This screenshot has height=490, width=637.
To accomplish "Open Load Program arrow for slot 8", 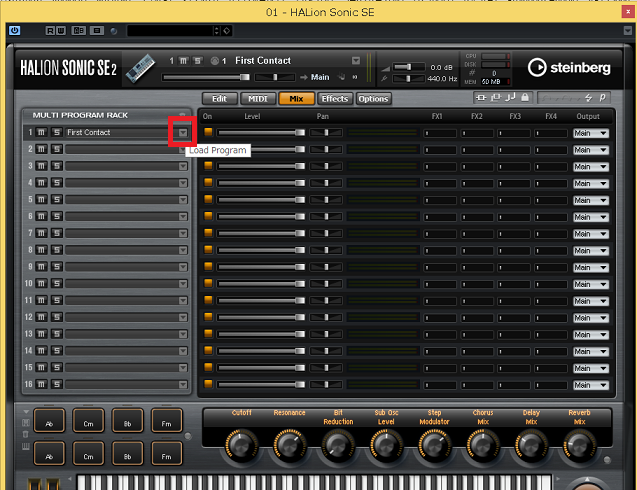I will (183, 250).
